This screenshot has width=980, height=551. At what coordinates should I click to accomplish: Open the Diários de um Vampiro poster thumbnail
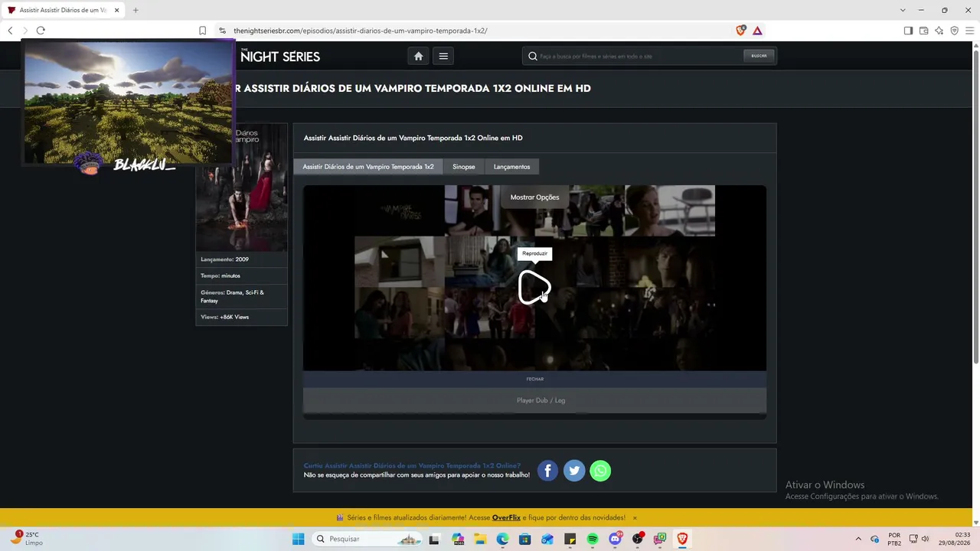(x=242, y=187)
